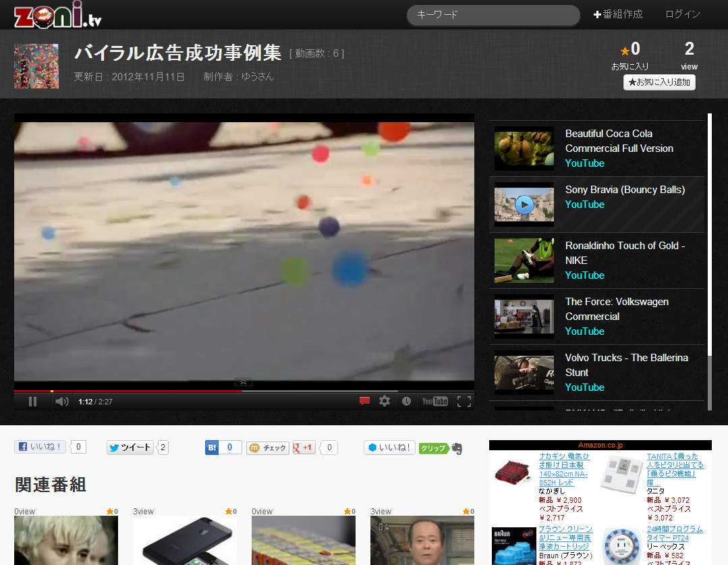Play Ronaldinho Touch of Gold - NIKE
728x565 pixels.
[625, 252]
